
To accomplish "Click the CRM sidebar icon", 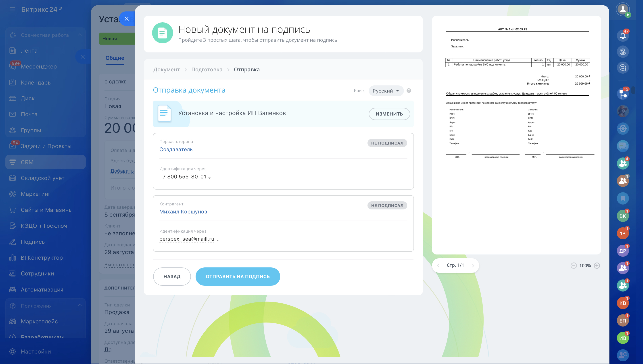I will pos(13,162).
